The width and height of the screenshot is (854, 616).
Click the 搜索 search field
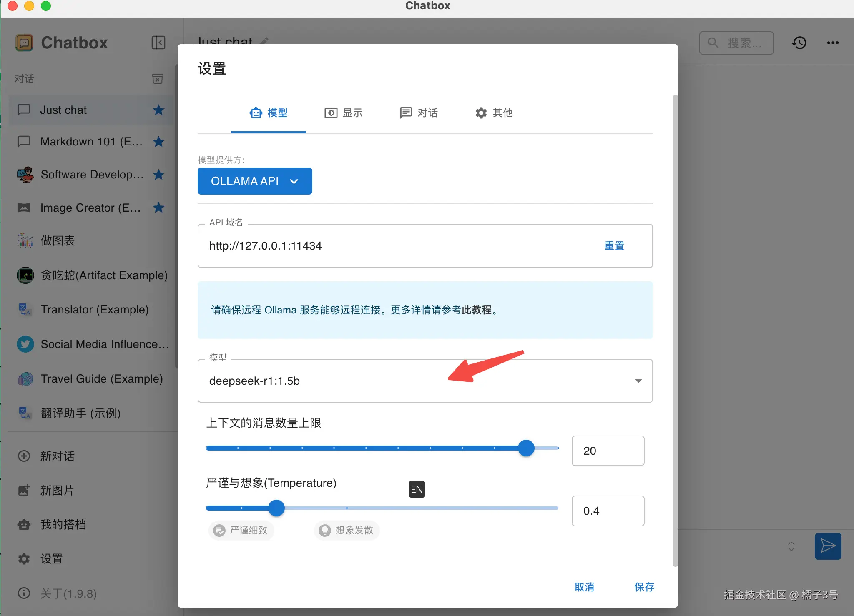click(736, 43)
